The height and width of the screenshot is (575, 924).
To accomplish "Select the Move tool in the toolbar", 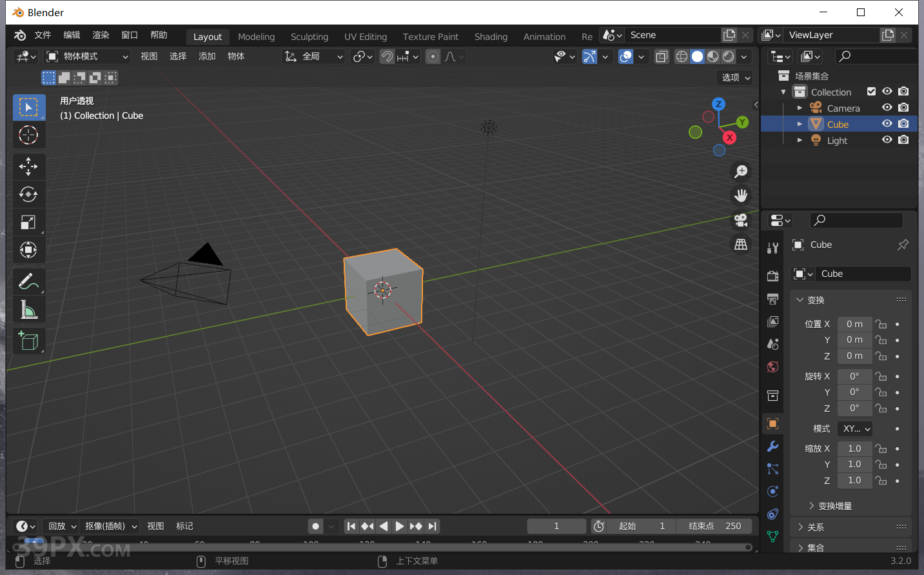I will (29, 166).
